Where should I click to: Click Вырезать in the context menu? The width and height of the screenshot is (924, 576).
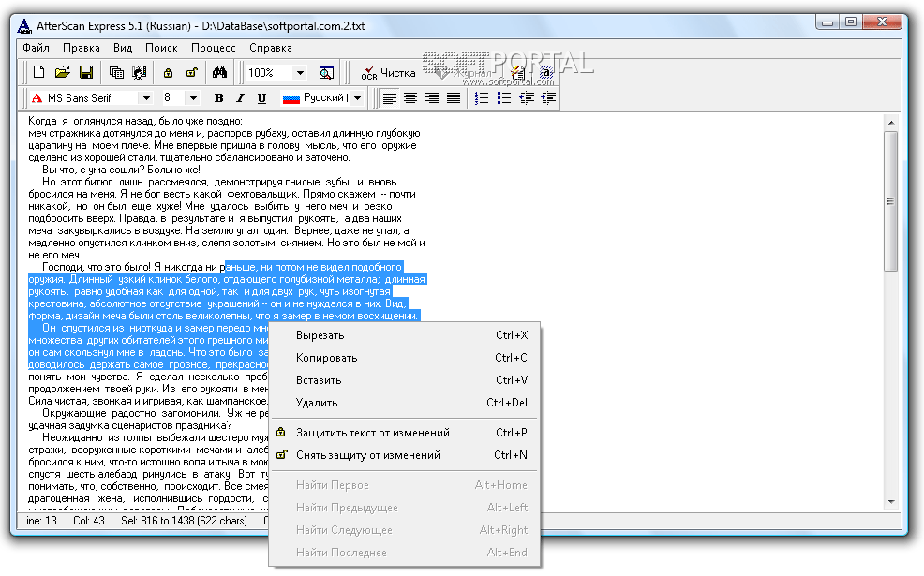[320, 335]
